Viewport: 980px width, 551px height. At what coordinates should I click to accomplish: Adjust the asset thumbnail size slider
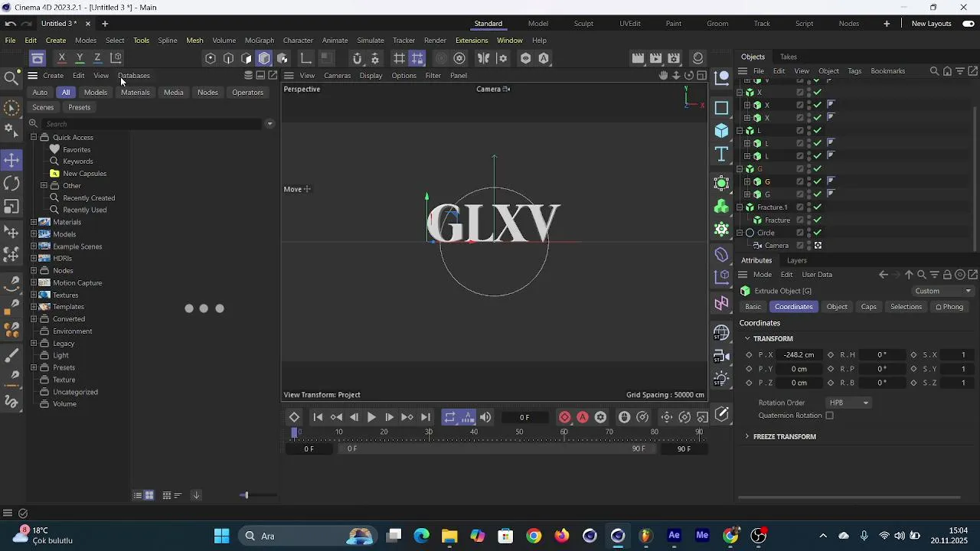point(245,495)
